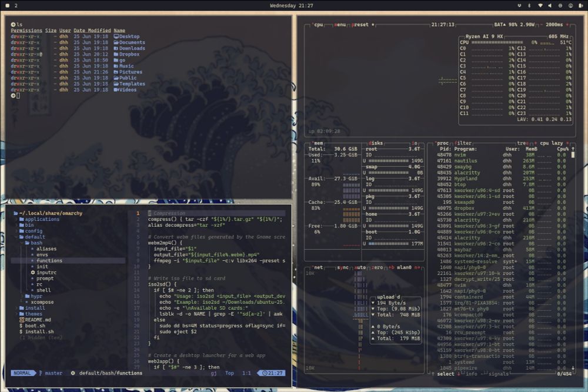
Task: Select workspace 2 in the top bar
Action: (x=16, y=6)
